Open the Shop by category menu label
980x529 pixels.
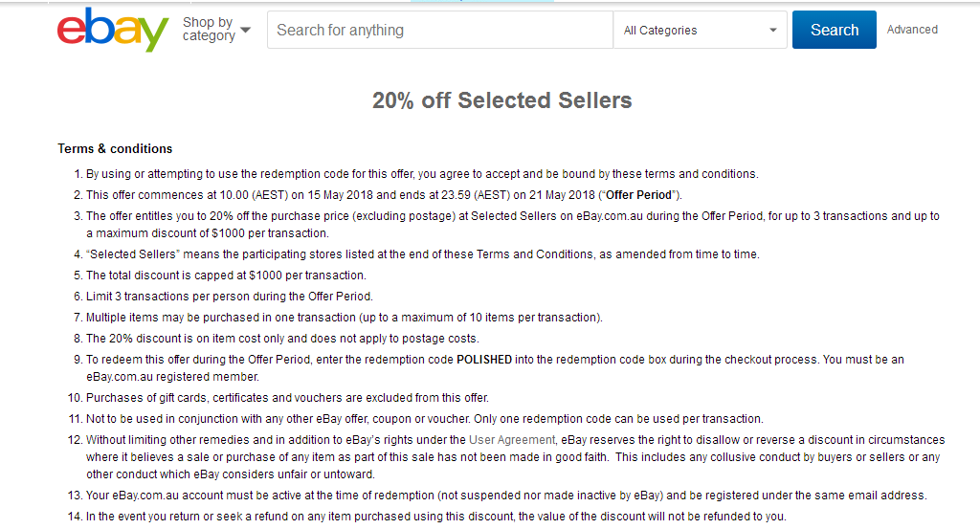pos(208,30)
